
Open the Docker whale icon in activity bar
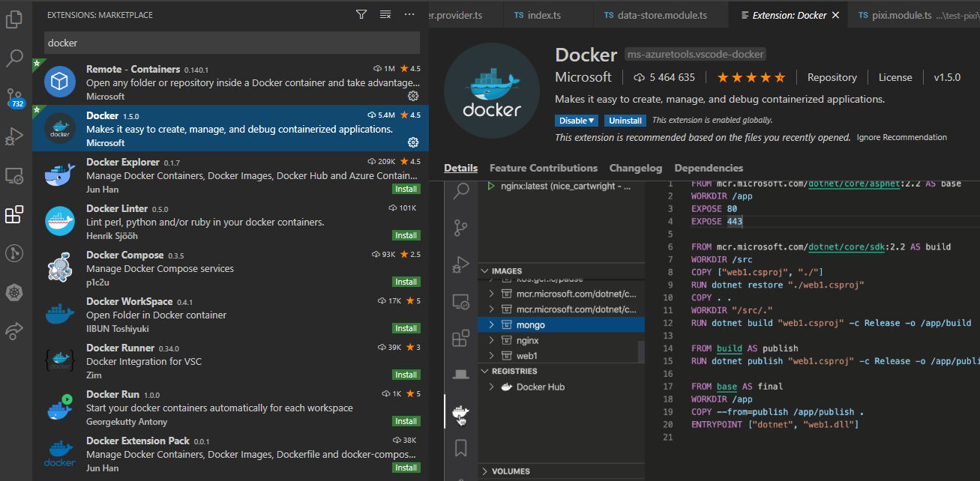pyautogui.click(x=460, y=414)
